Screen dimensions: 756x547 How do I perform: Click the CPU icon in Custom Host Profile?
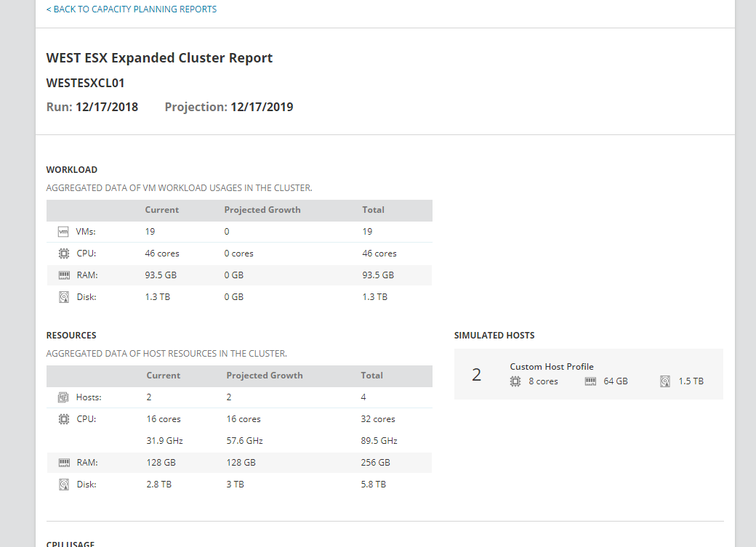(x=515, y=381)
